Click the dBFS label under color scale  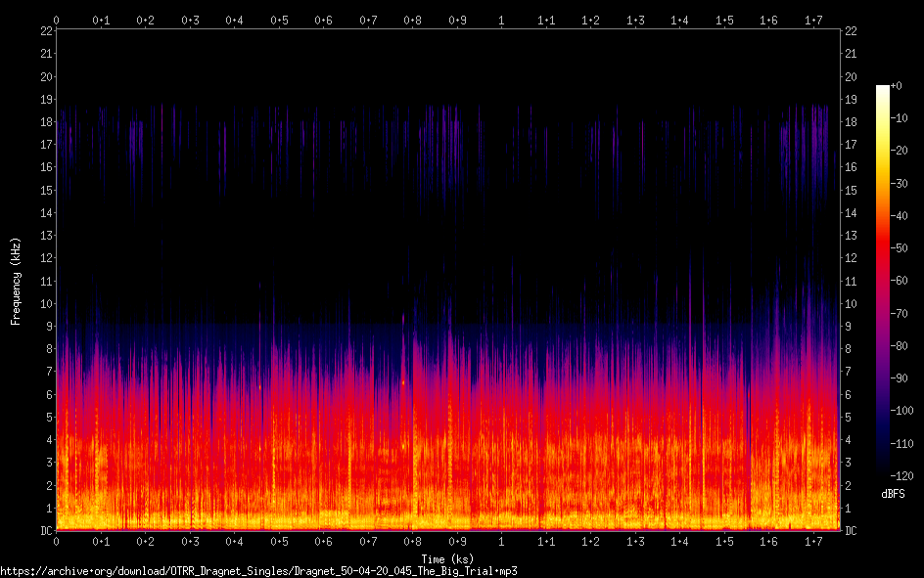(x=893, y=494)
